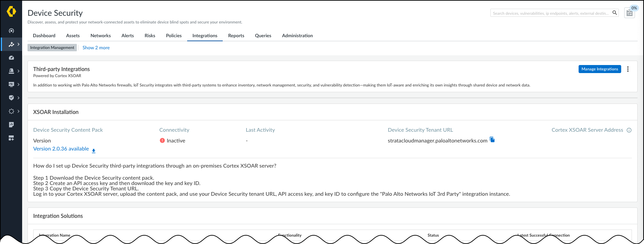
Task: Switch to the Policies tab
Action: 174,36
